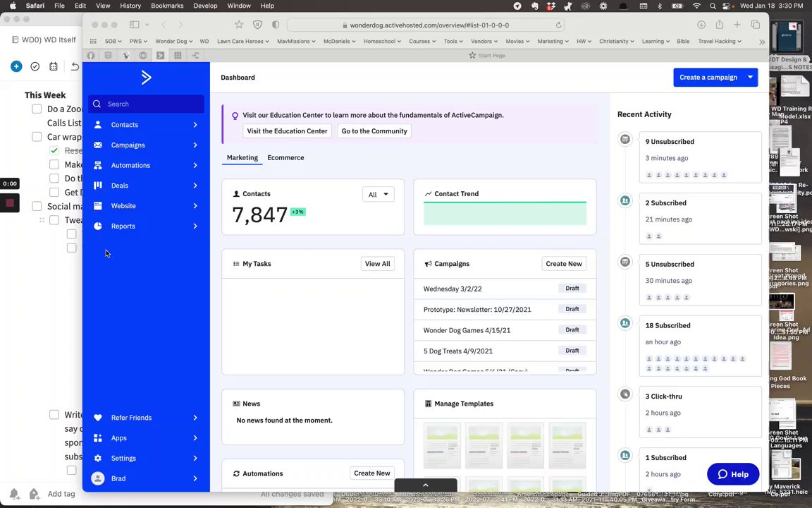The image size is (812, 508).
Task: Expand the Contacts menu chevron
Action: coord(195,124)
